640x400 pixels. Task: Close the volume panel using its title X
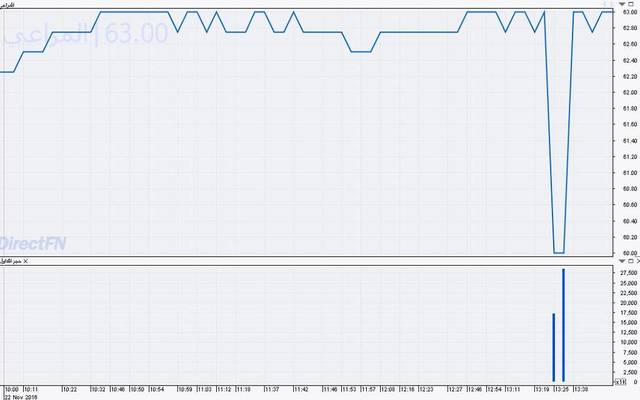[25, 261]
